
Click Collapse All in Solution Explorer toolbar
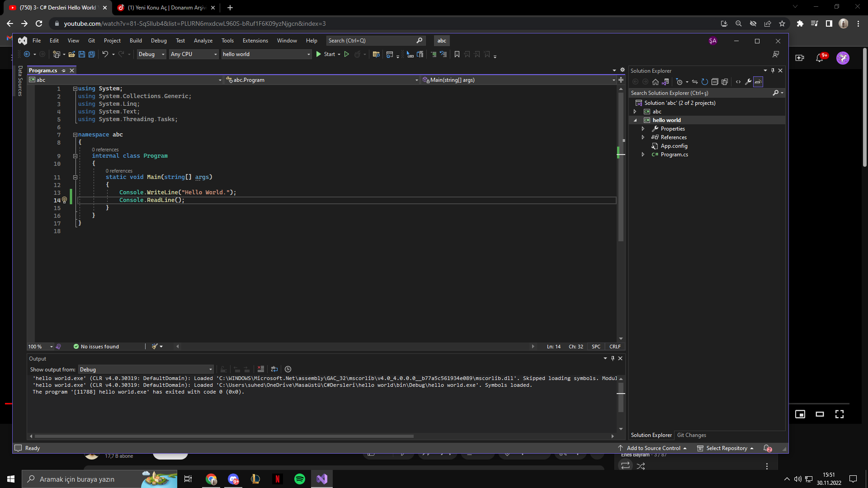(x=715, y=82)
